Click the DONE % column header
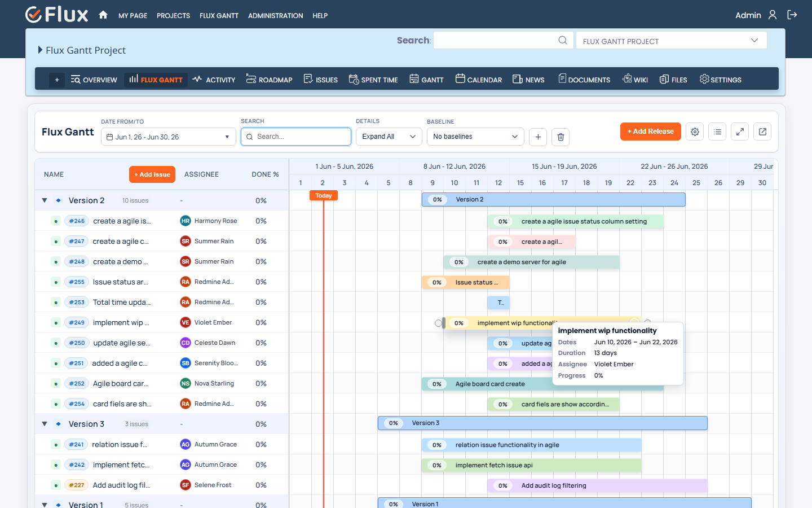Image resolution: width=812 pixels, height=508 pixels. (x=265, y=174)
